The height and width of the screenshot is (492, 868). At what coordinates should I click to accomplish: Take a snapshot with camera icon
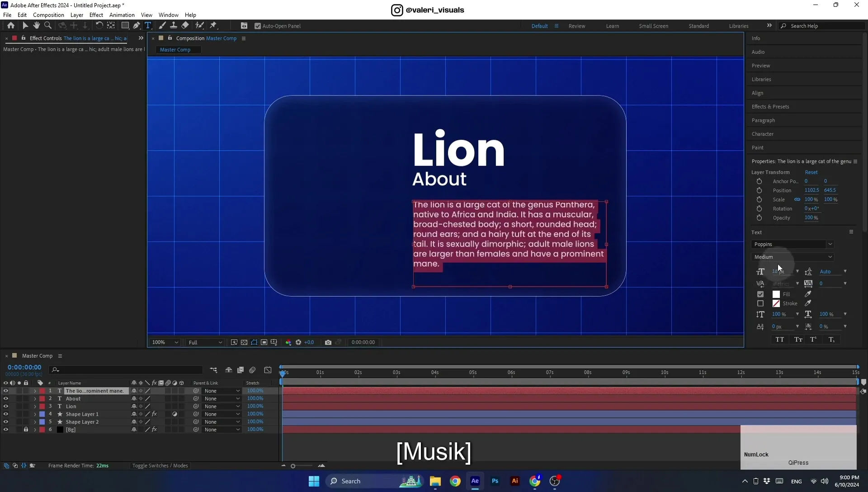click(x=328, y=342)
